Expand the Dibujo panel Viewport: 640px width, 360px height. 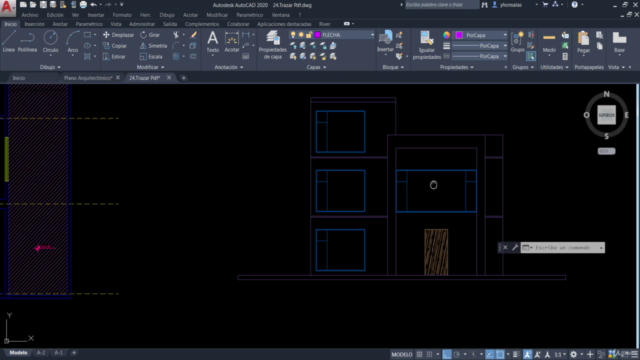[x=50, y=67]
